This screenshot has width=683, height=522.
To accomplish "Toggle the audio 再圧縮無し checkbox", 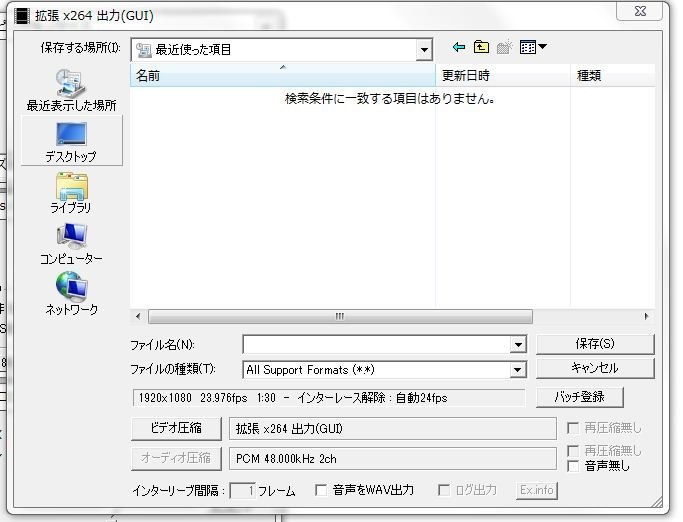I will pyautogui.click(x=573, y=451).
